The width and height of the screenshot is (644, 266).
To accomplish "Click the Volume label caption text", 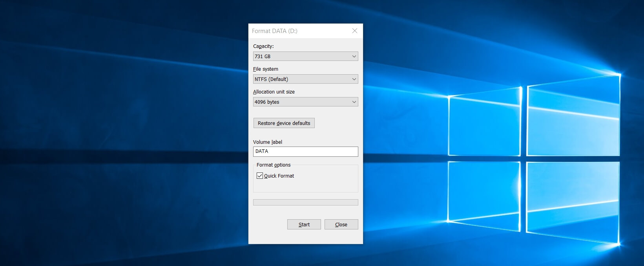I will 268,142.
